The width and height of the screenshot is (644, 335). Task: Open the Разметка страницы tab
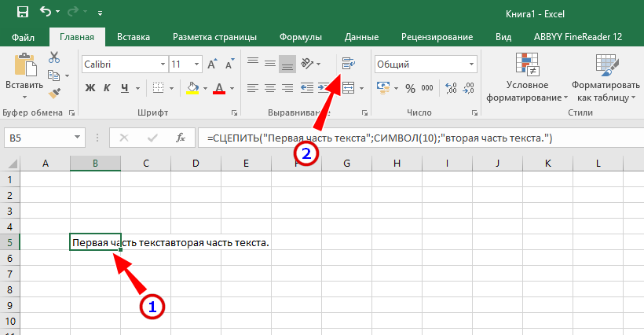pyautogui.click(x=215, y=37)
